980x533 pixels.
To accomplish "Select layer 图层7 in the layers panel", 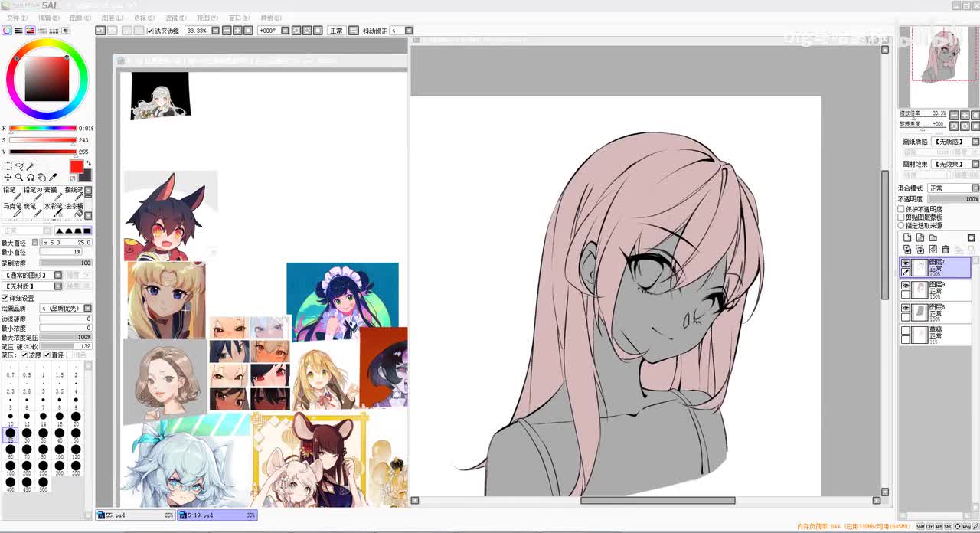I will point(935,267).
